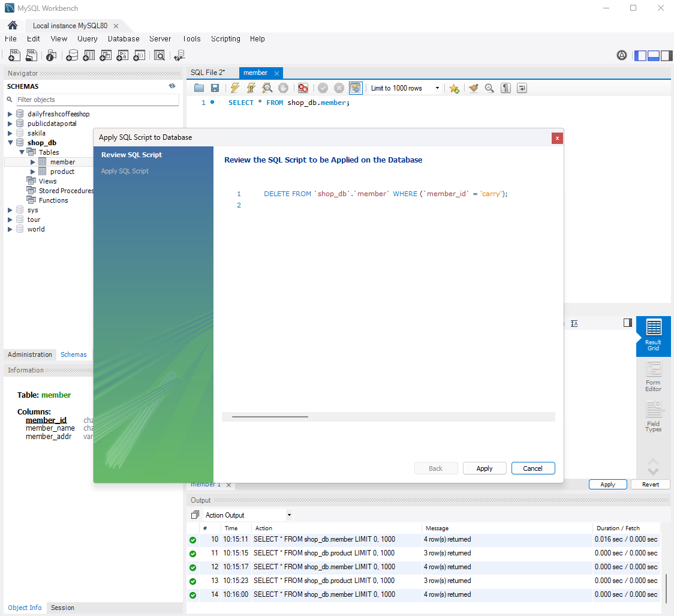Cancel the Apply SQL Script dialog
674x616 pixels.
pos(533,468)
